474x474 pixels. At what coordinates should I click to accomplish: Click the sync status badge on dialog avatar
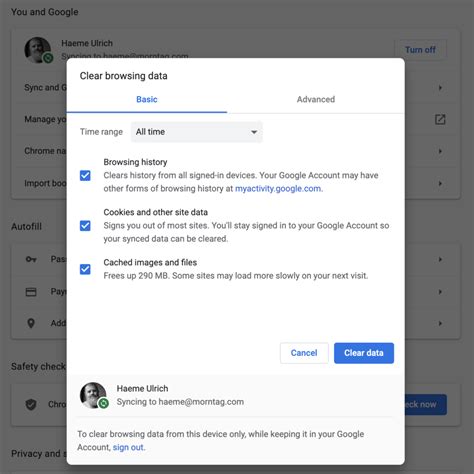click(x=104, y=403)
